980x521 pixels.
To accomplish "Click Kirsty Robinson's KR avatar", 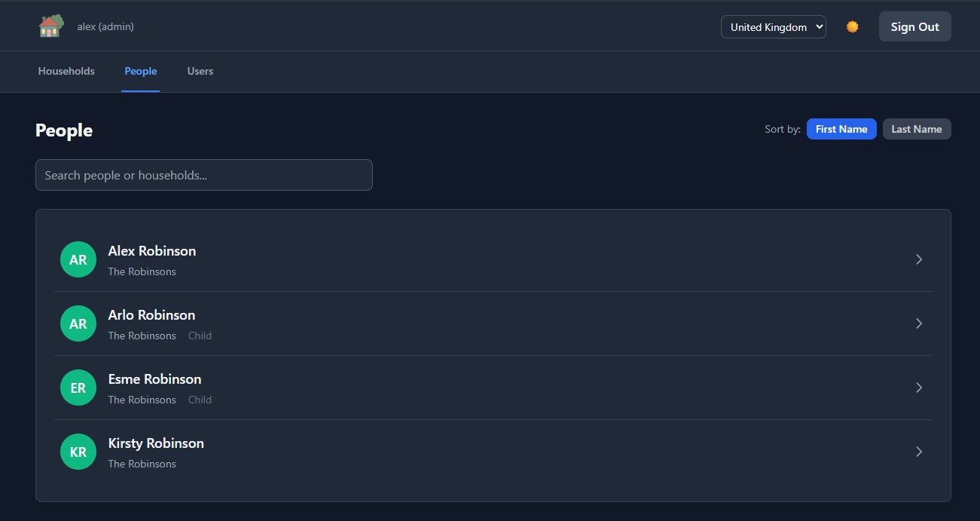I will point(78,452).
